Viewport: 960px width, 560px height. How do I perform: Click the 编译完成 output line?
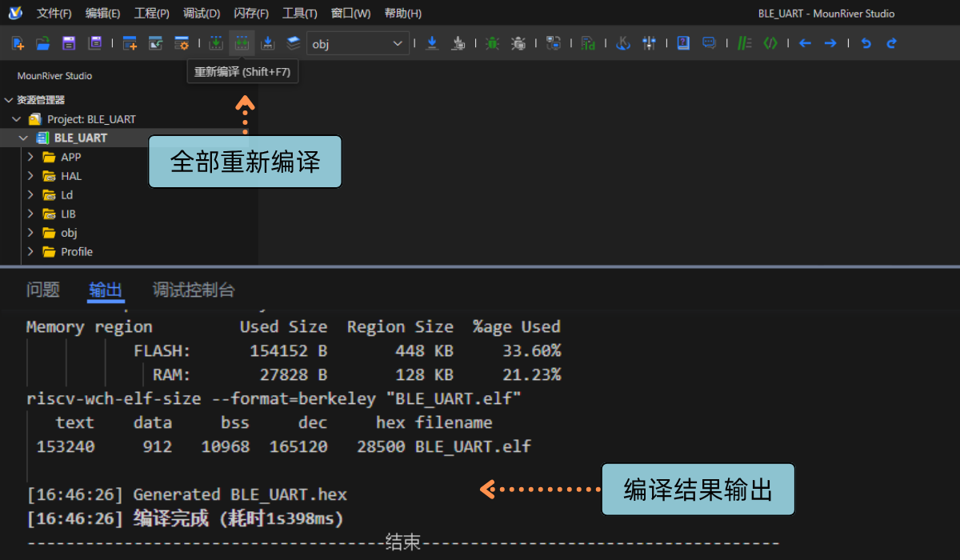tap(185, 519)
